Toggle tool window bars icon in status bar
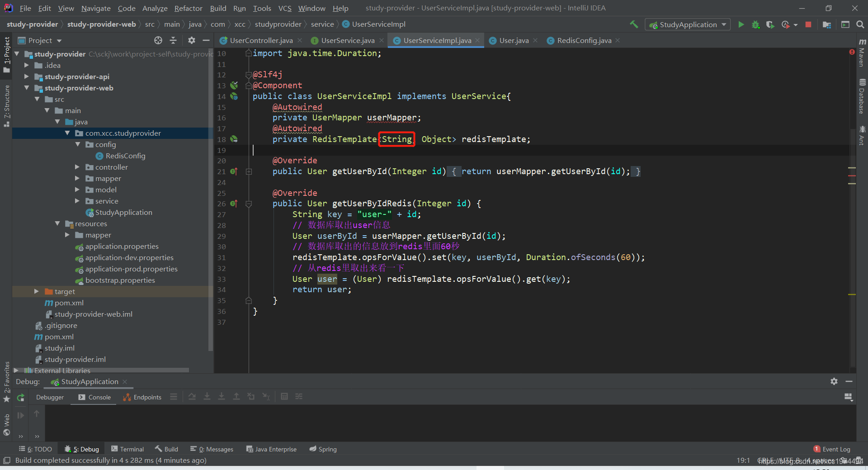868x470 pixels. 6,461
